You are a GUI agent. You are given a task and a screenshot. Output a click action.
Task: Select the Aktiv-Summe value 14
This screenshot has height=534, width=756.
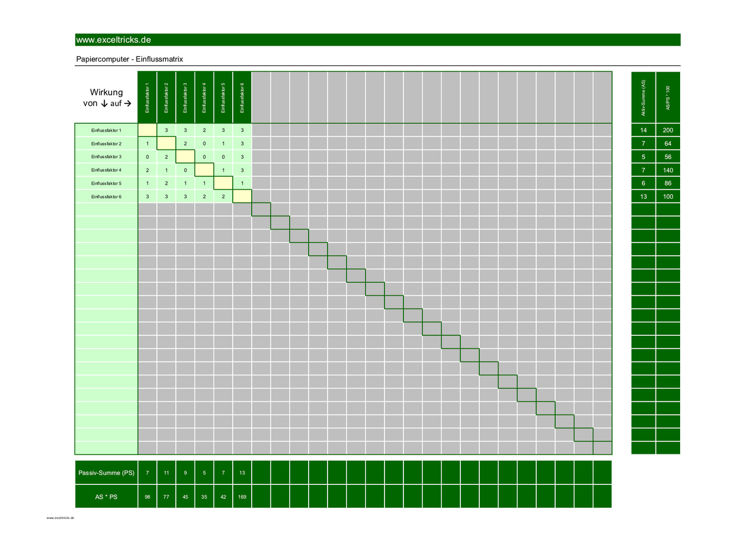644,130
